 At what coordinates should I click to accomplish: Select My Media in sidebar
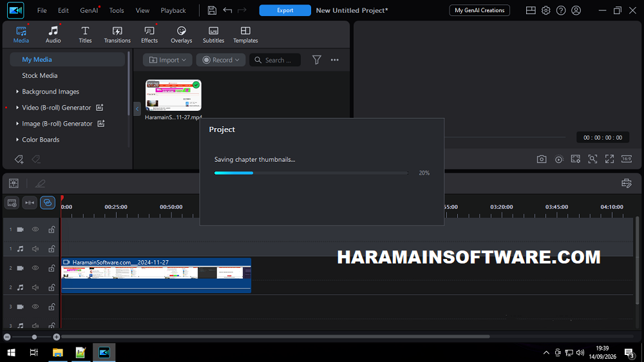(68, 59)
